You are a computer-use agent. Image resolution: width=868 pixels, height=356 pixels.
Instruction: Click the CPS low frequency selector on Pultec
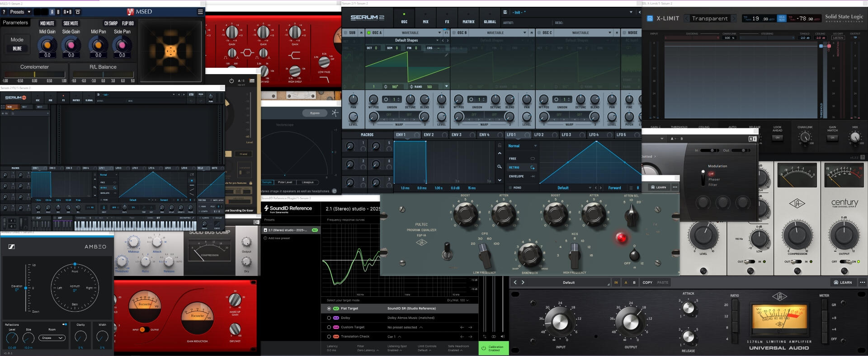484,256
